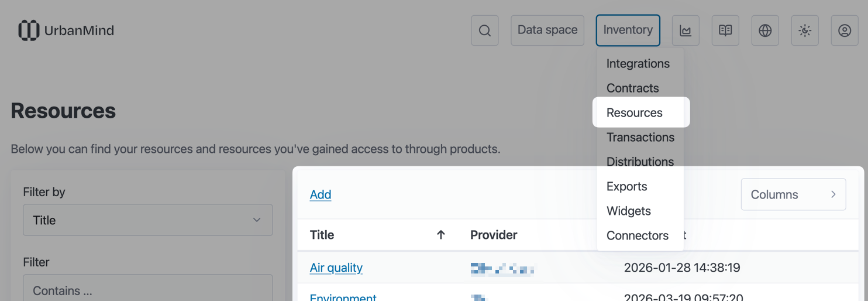Toggle the Title sort arrow

[441, 235]
